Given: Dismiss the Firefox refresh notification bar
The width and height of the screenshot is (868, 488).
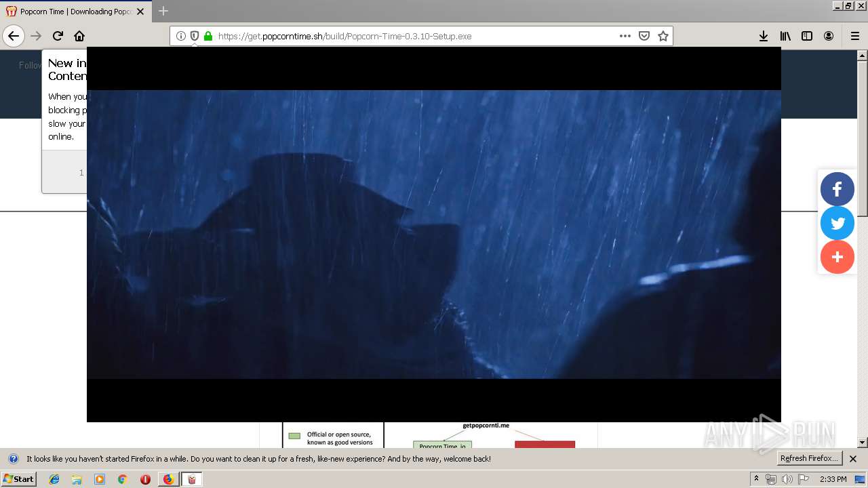Looking at the screenshot, I should [853, 459].
